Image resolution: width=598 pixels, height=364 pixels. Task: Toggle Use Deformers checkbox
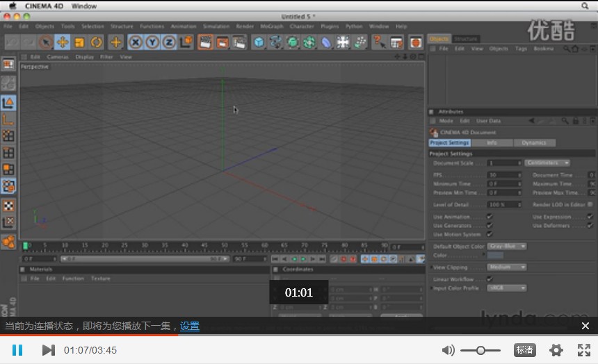tap(590, 225)
